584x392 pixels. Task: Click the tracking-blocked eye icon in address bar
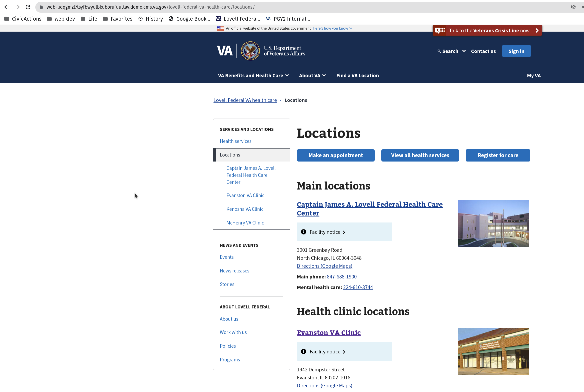573,7
